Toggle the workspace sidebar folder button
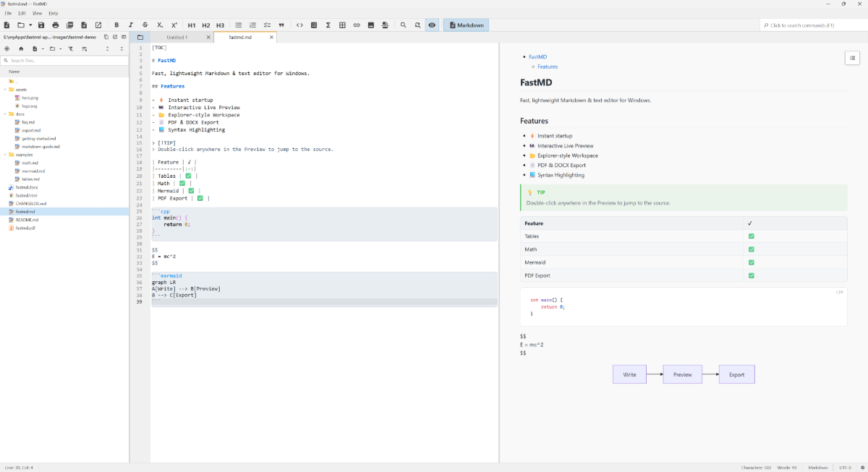868x472 pixels. pyautogui.click(x=140, y=37)
